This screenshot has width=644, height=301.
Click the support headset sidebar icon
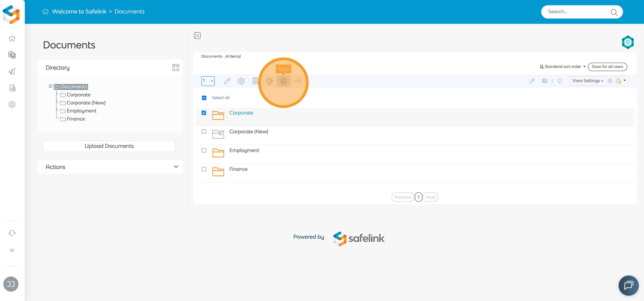click(12, 233)
